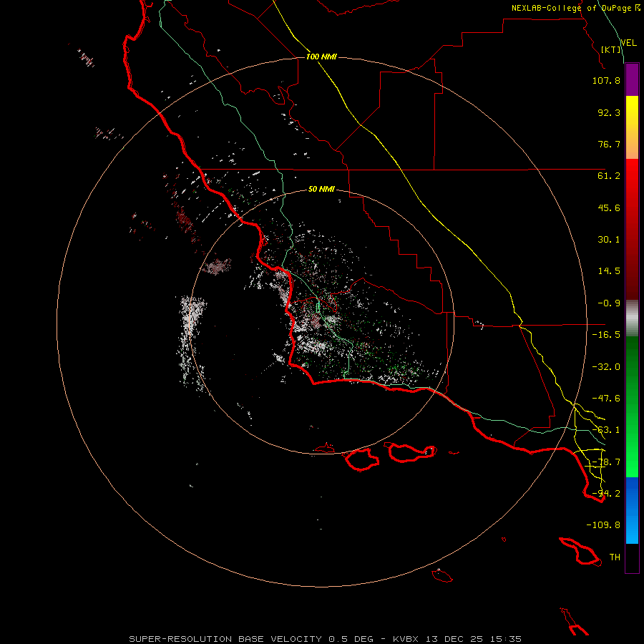The width and height of the screenshot is (644, 644).
Task: Select the -109.8 velocity scale value
Action: tap(603, 525)
